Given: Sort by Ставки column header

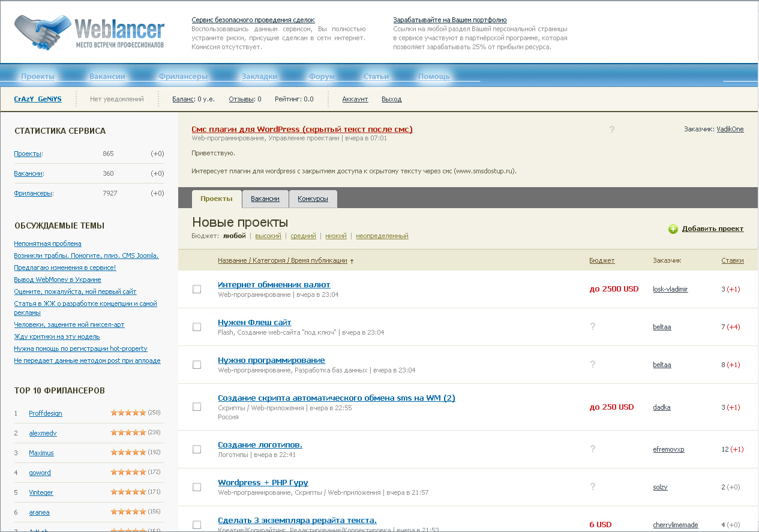Looking at the screenshot, I should pos(733,260).
